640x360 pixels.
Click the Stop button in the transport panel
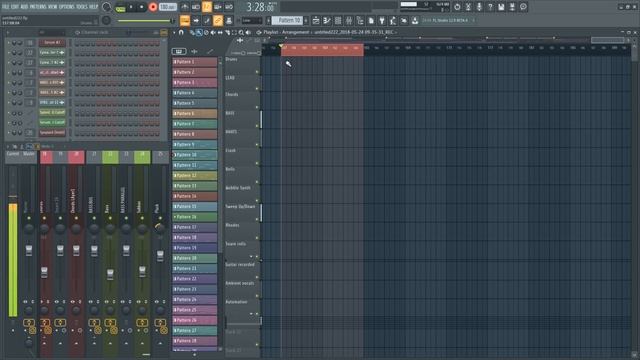click(142, 7)
